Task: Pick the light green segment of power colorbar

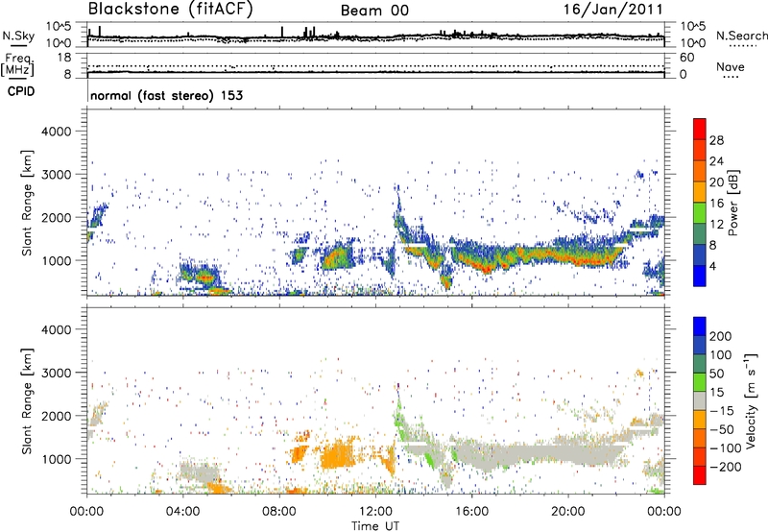Action: pos(700,213)
